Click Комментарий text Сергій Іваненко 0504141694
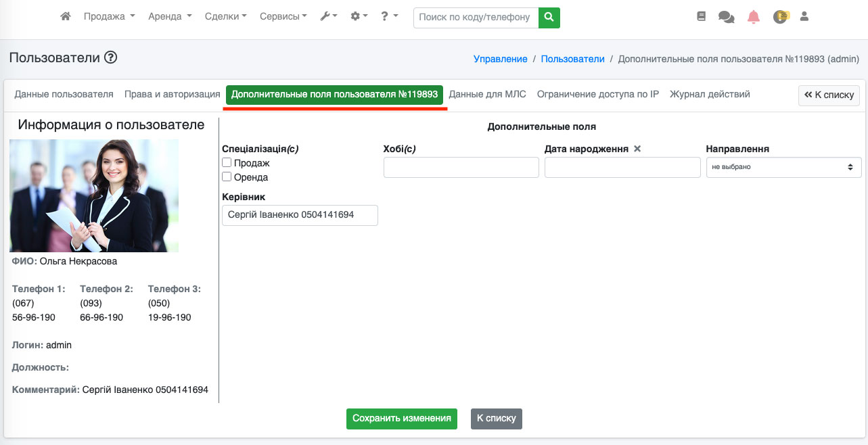 click(145, 390)
